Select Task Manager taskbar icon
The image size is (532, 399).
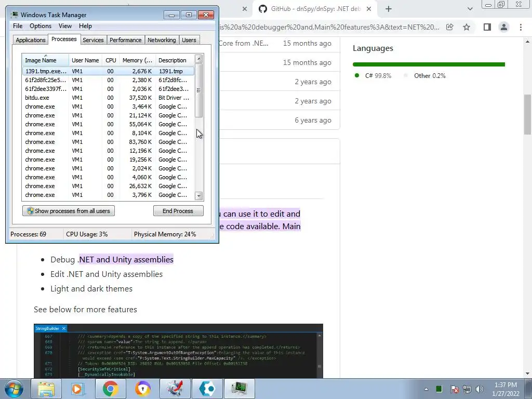pos(239,389)
